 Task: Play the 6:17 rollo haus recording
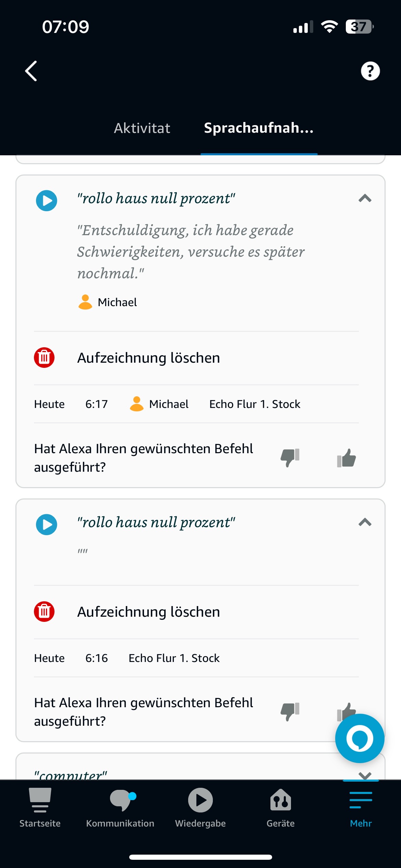click(47, 201)
